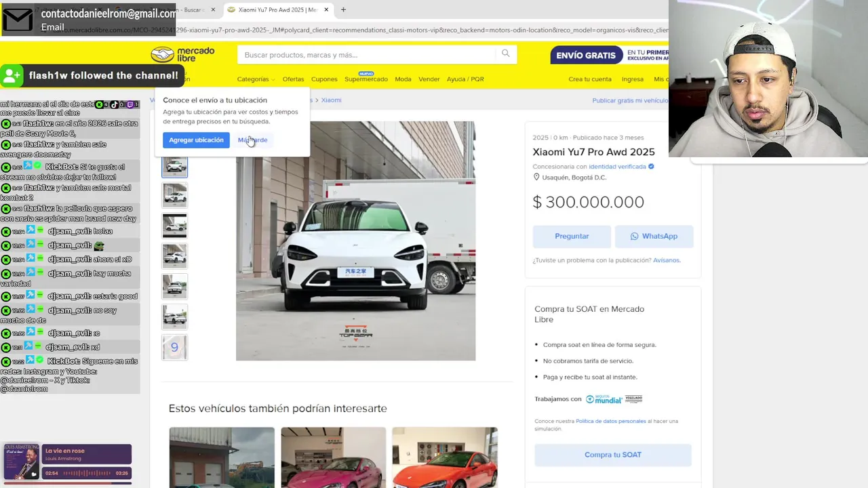Select second car photo thumbnail

174,195
